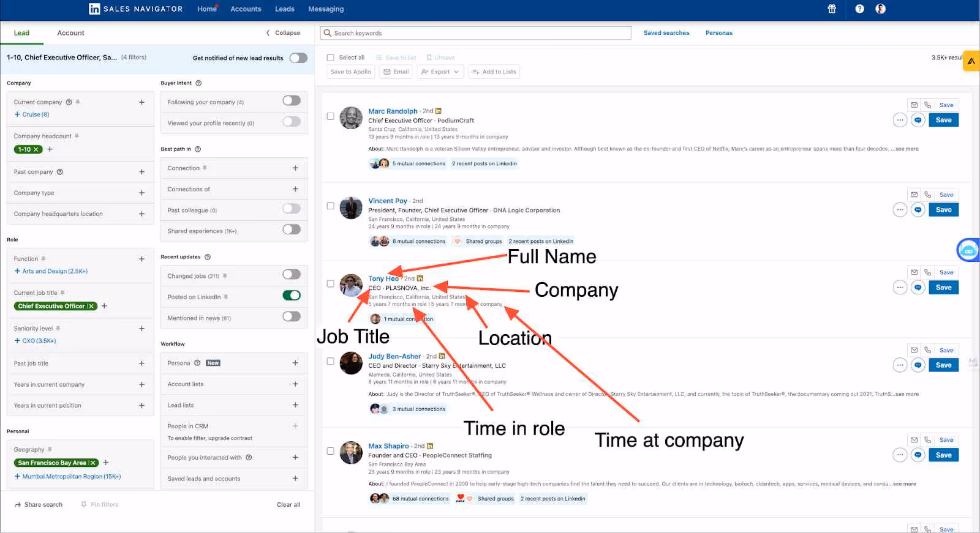Click phone icon for Tony Heo
This screenshot has width=980, height=533.
click(927, 272)
